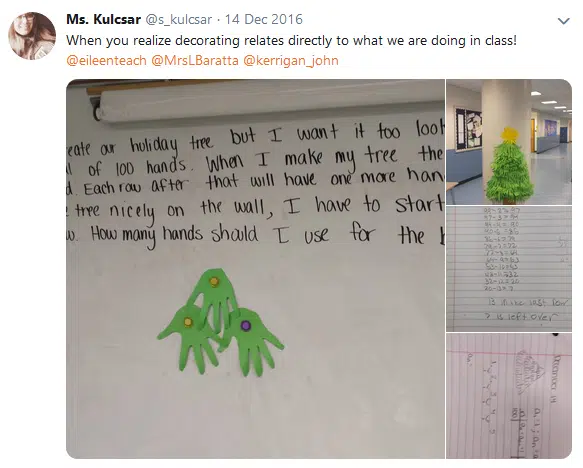Open the @MrsLBaratta mention
The width and height of the screenshot is (583, 468).
[195, 60]
